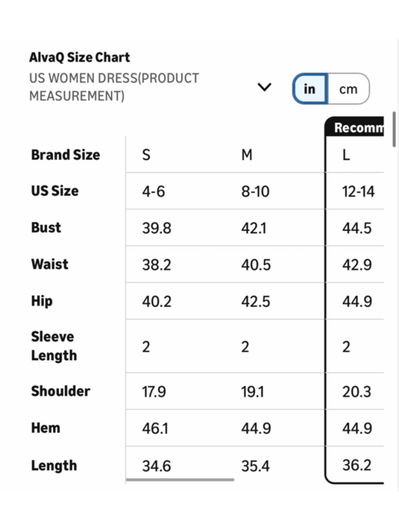Switch measurements to cm
The width and height of the screenshot is (399, 532).
[x=348, y=89]
